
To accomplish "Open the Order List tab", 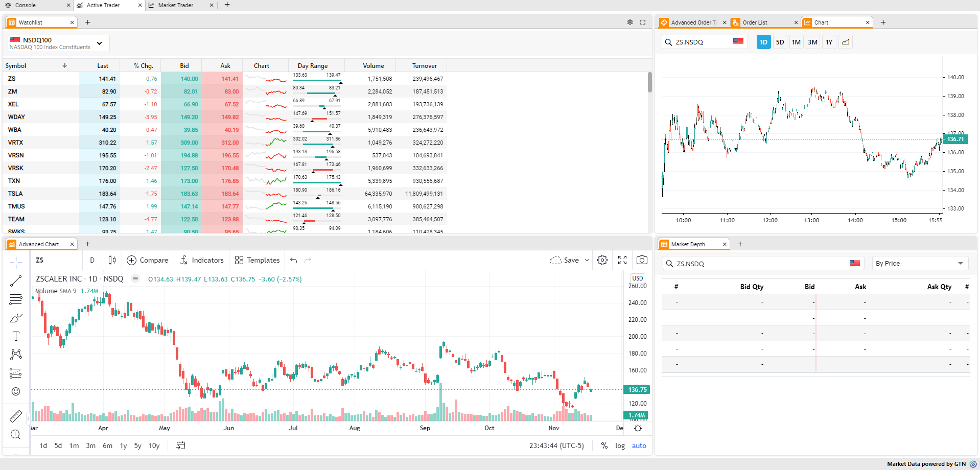I will (755, 22).
